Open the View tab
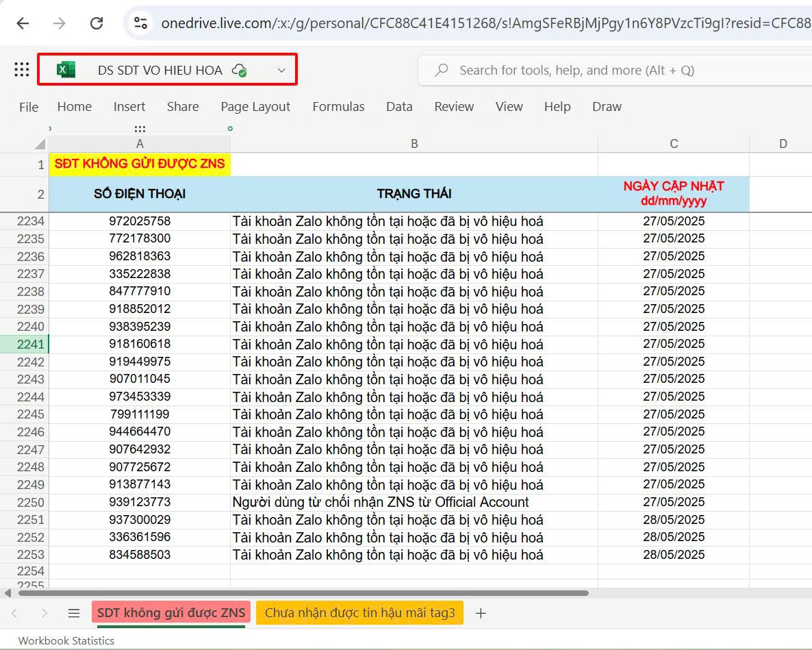The height and width of the screenshot is (650, 812). pos(509,107)
